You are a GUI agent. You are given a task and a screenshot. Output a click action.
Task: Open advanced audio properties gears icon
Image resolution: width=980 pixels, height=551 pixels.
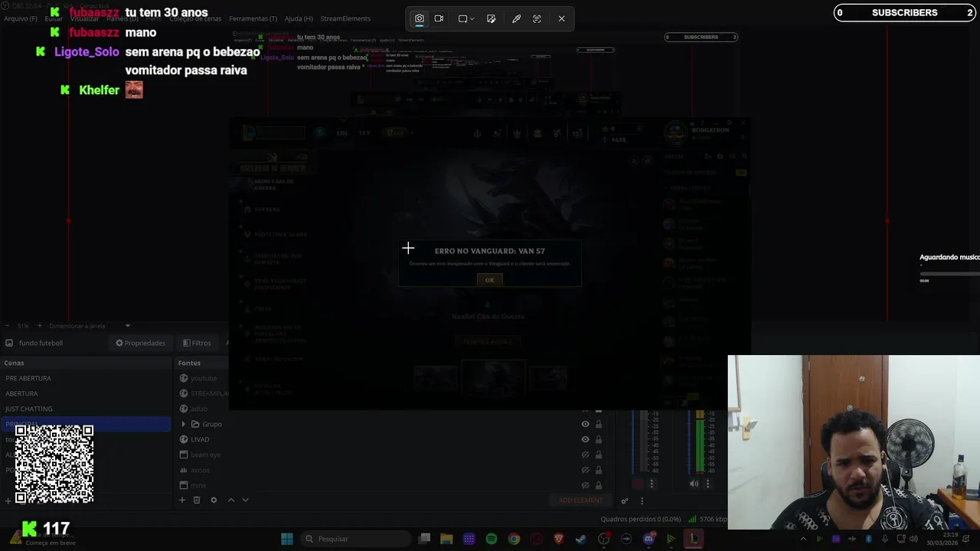[x=625, y=500]
